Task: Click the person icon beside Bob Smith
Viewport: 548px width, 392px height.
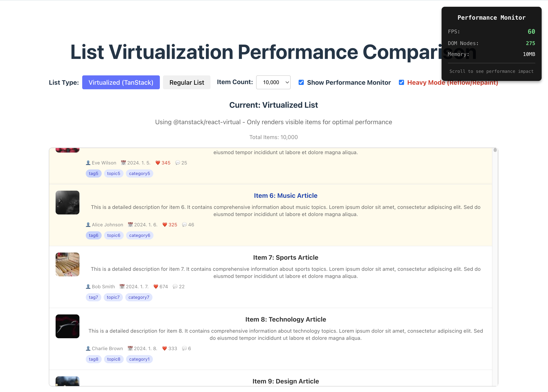Action: tap(88, 286)
